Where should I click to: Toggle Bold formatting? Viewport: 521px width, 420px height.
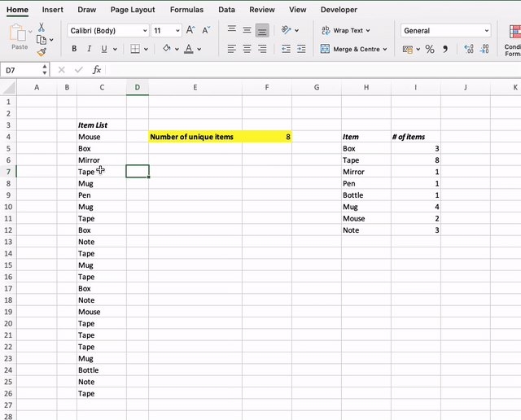(74, 49)
